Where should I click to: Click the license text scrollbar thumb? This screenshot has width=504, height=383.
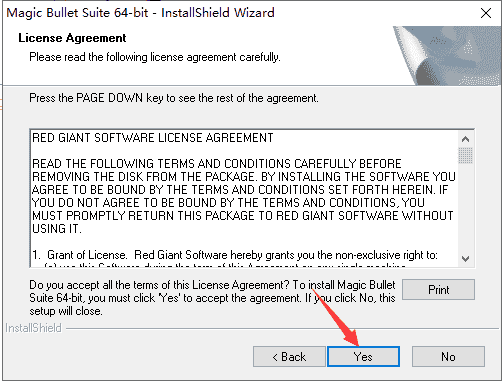465,155
